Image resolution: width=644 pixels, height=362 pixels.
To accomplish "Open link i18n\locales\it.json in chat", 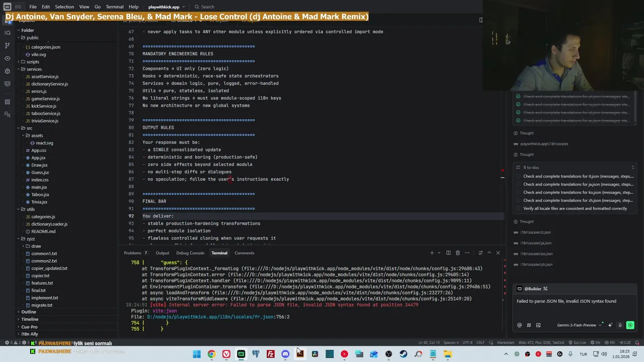I will point(535,232).
